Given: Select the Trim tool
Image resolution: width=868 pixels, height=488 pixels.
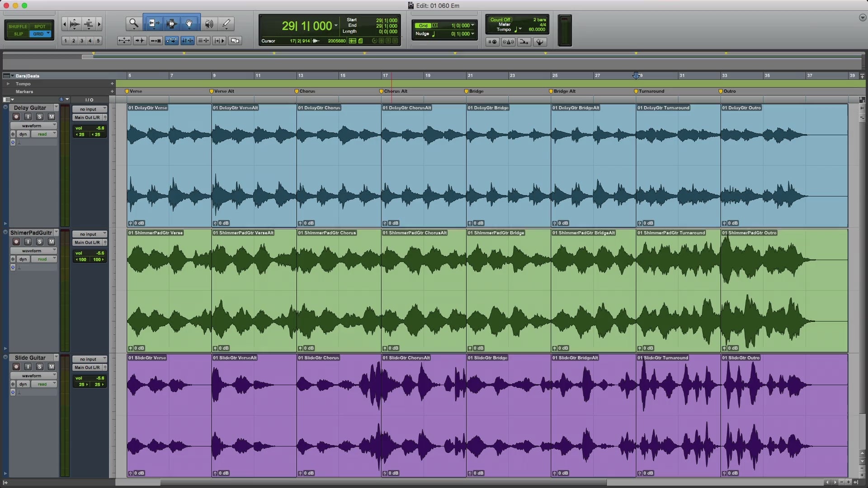Looking at the screenshot, I should 153,23.
